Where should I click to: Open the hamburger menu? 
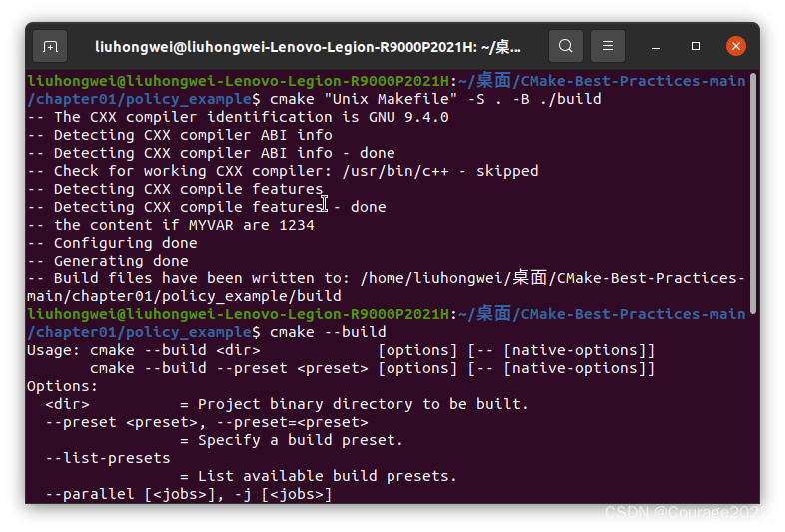pyautogui.click(x=608, y=46)
